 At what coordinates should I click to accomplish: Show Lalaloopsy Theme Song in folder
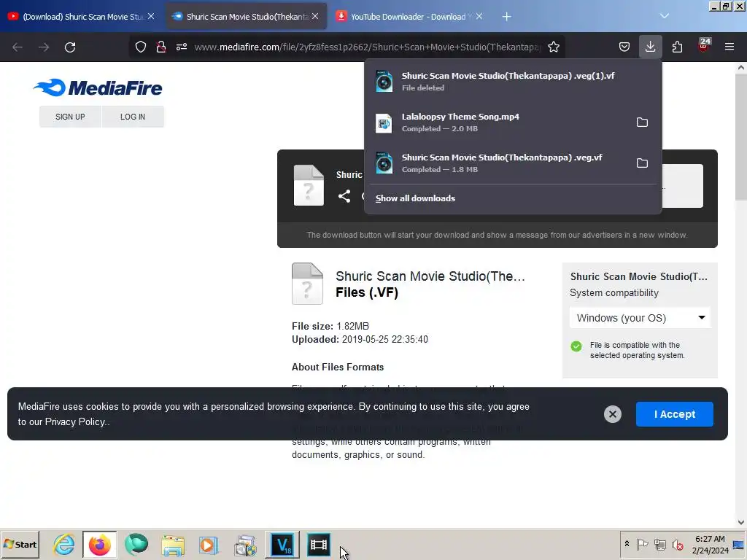coord(642,122)
